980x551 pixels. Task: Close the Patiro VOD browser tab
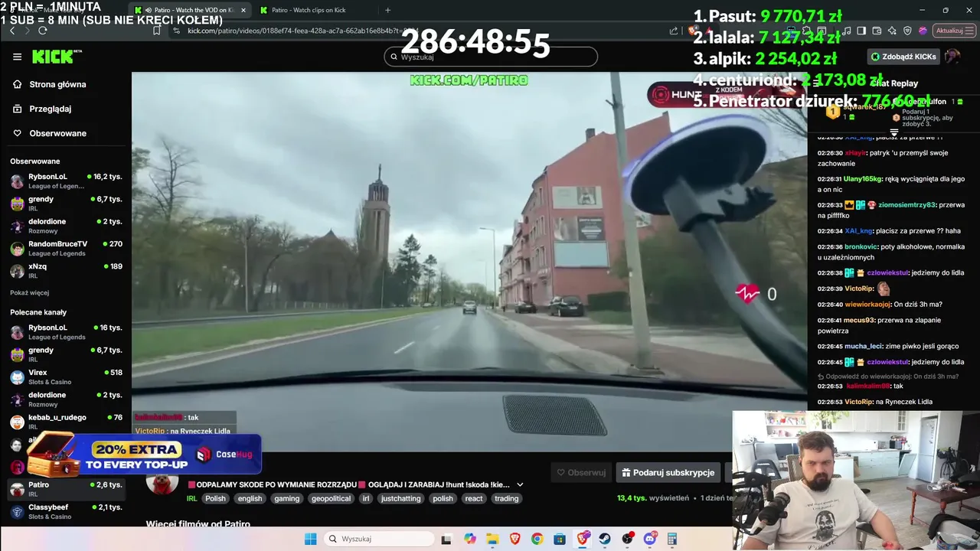tap(243, 10)
